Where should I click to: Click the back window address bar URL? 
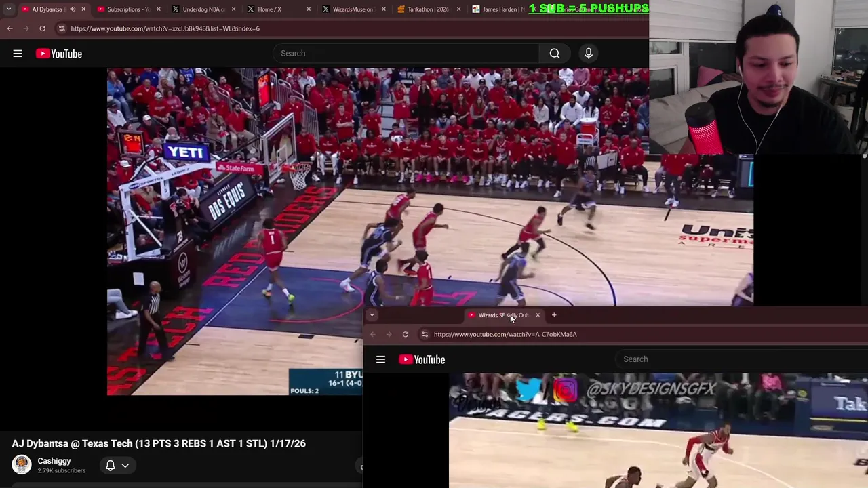pyautogui.click(x=165, y=28)
